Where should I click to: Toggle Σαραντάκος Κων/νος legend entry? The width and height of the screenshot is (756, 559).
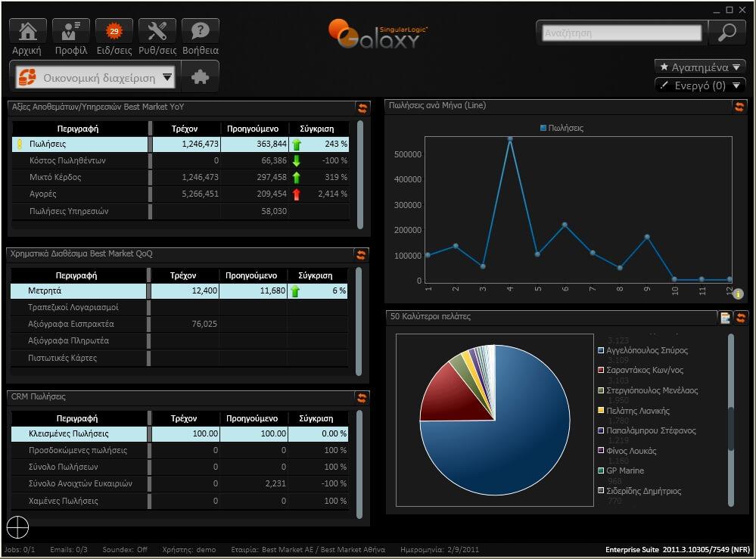pos(601,371)
